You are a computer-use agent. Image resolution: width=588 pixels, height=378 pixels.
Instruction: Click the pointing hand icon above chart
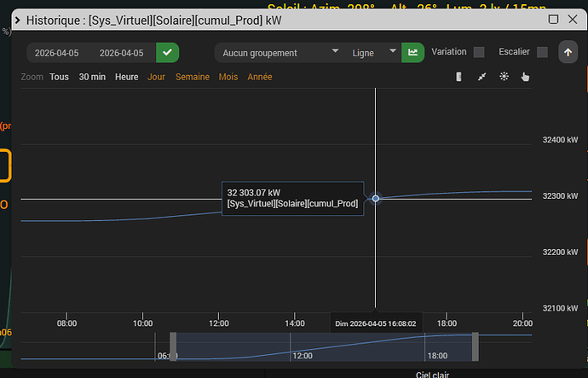coord(525,77)
